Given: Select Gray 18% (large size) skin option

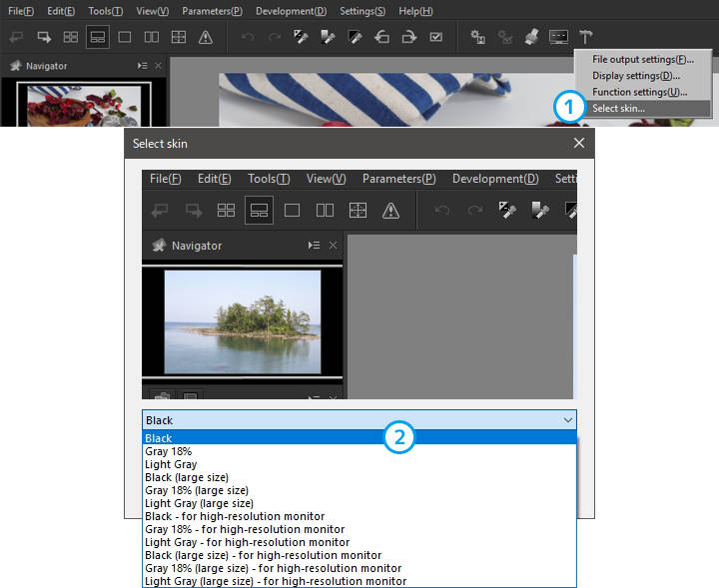Looking at the screenshot, I should click(359, 490).
